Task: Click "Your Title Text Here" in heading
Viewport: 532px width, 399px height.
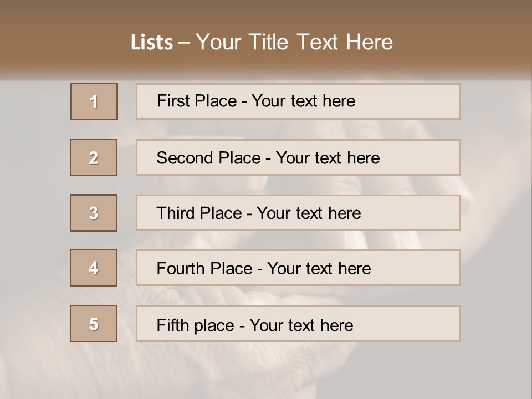Action: [x=294, y=42]
